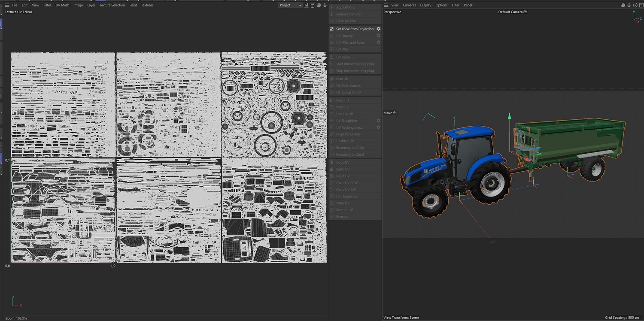Open the Paint menu

point(133,5)
